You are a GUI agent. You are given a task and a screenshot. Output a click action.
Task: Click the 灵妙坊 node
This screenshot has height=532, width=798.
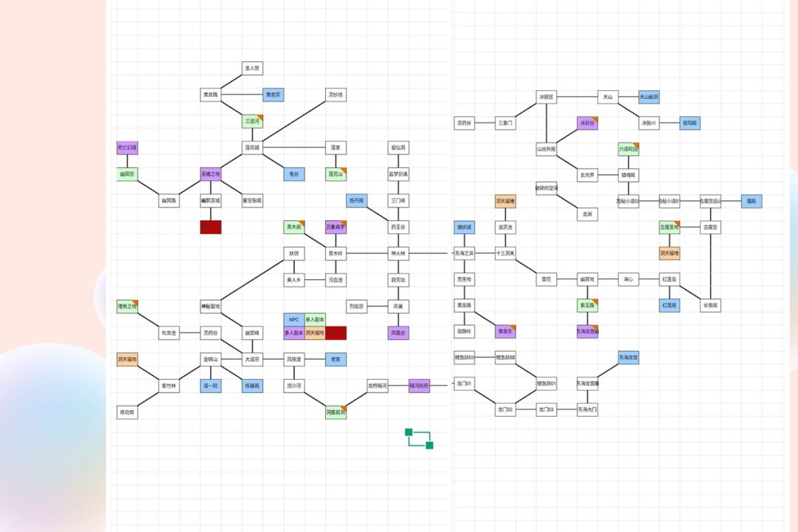(335, 95)
